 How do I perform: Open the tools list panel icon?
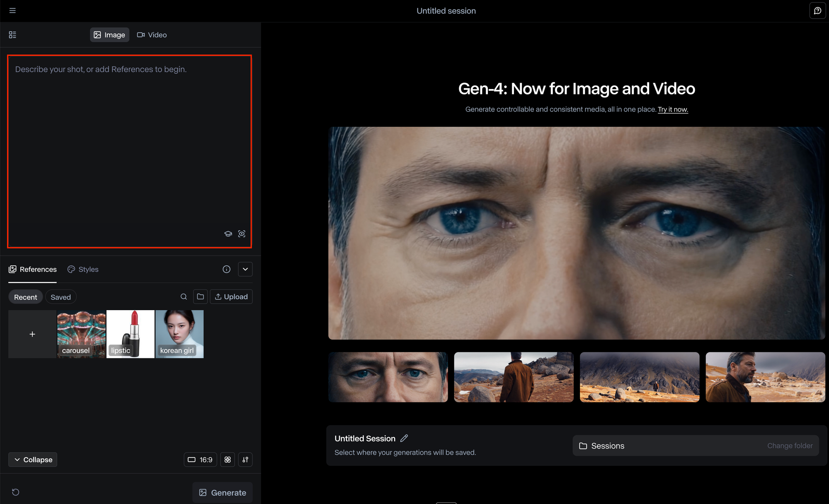12,35
